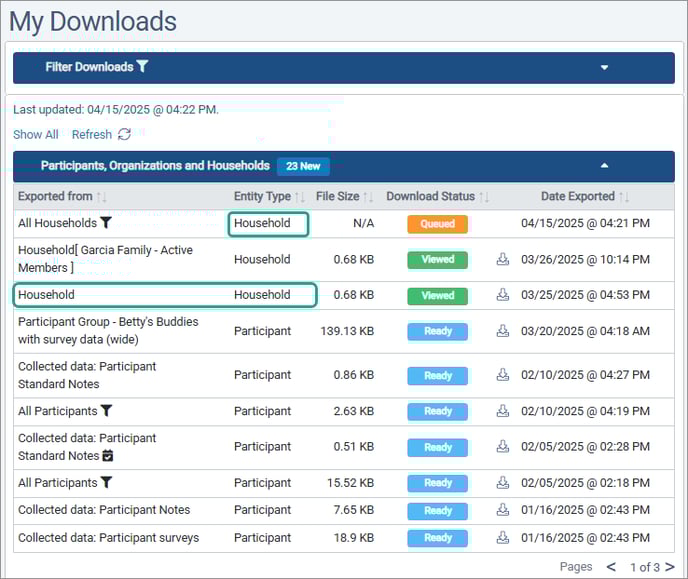Viewport: 688px width, 579px height.
Task: Click filter icon on 15.52 KB All Participants row
Action: (106, 482)
